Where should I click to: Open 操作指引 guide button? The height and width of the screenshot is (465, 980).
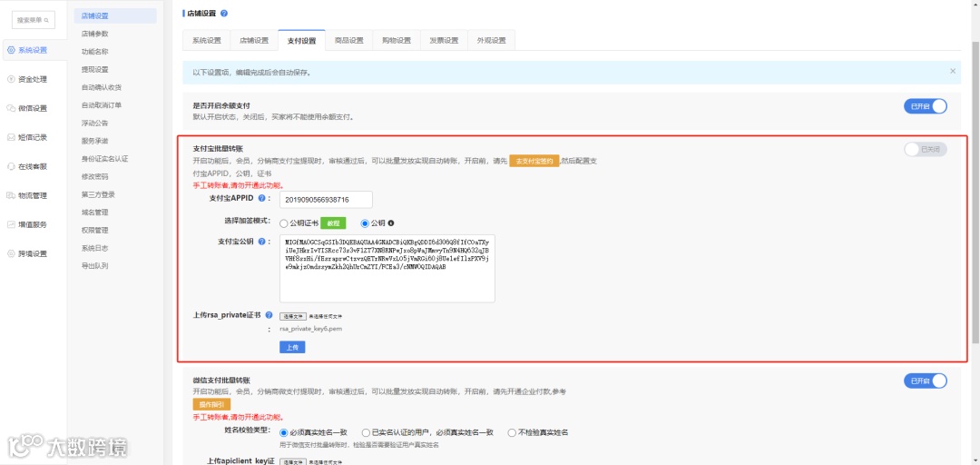click(x=211, y=404)
